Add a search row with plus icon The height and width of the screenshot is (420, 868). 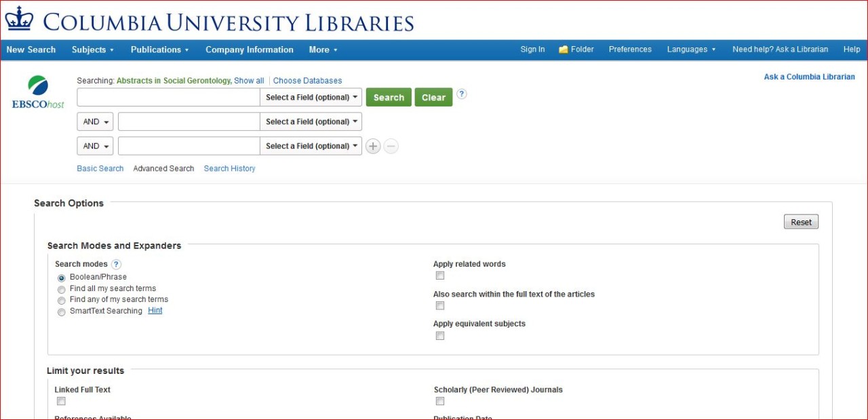pos(373,146)
